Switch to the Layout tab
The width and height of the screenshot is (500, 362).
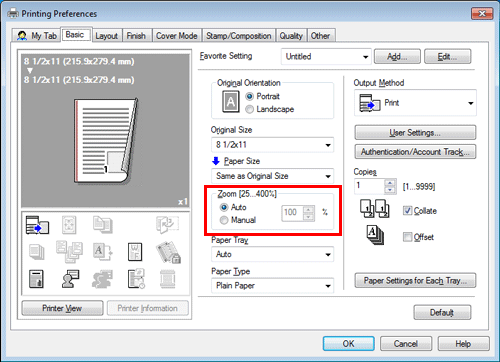coord(107,36)
